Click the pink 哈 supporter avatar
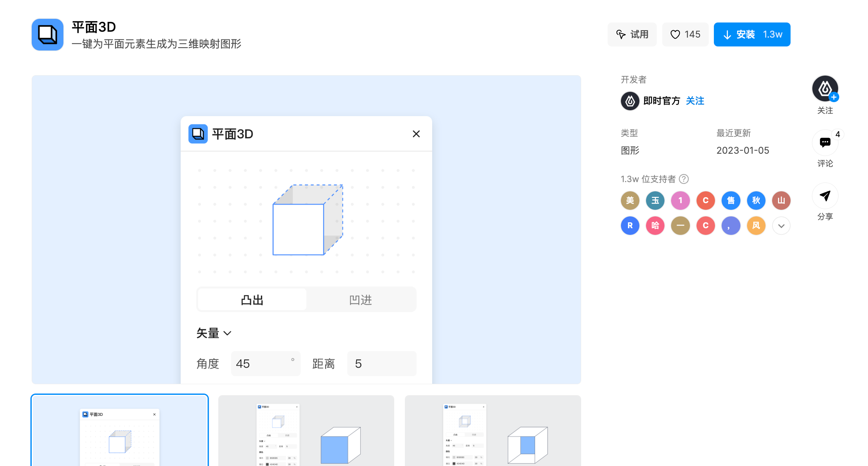Viewport: 868px width, 466px height. (655, 226)
